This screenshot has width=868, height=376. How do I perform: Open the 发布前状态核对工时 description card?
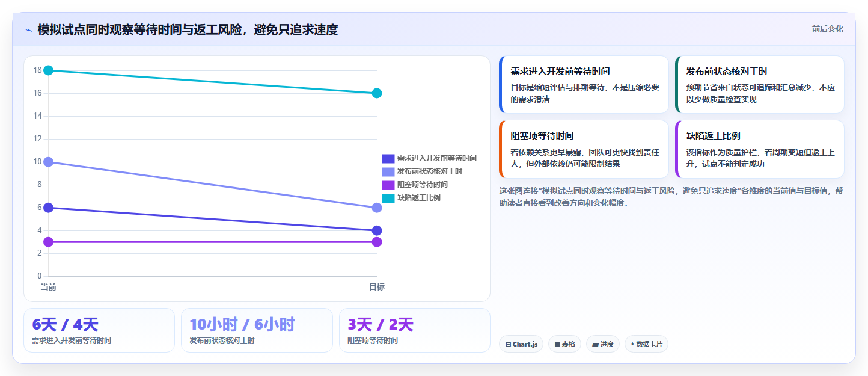759,85
